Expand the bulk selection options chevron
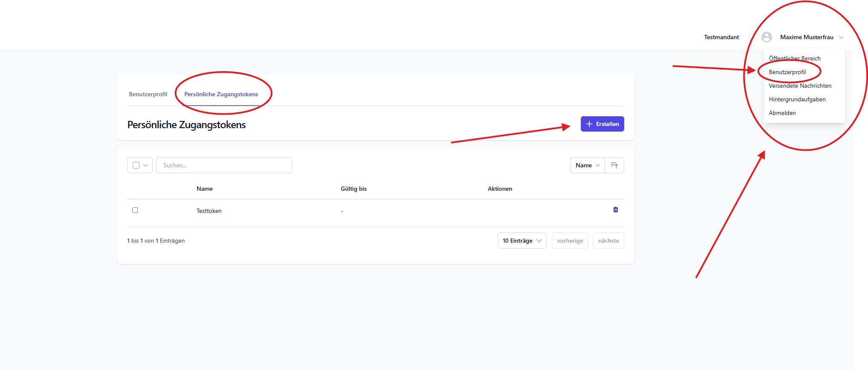Screen dimensions: 868x370 [x=146, y=165]
